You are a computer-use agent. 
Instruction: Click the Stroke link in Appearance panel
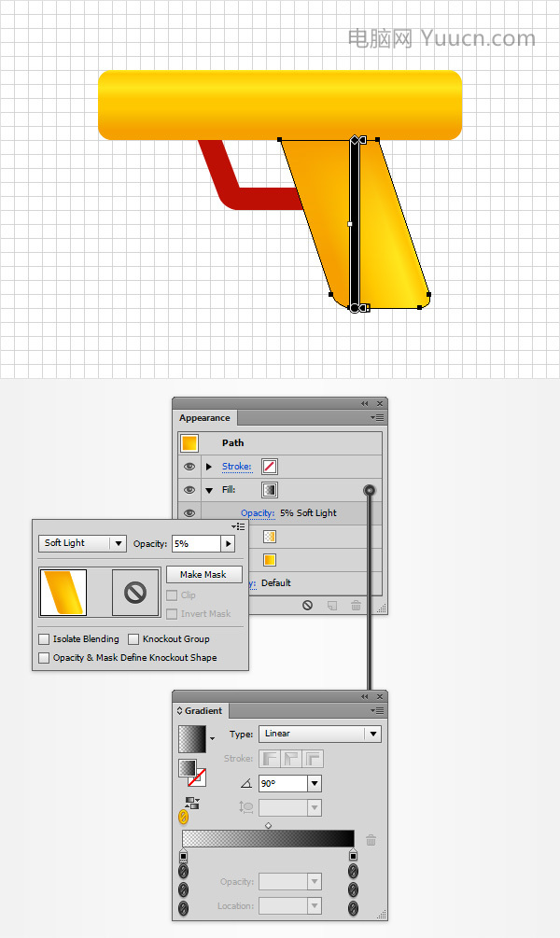(236, 467)
